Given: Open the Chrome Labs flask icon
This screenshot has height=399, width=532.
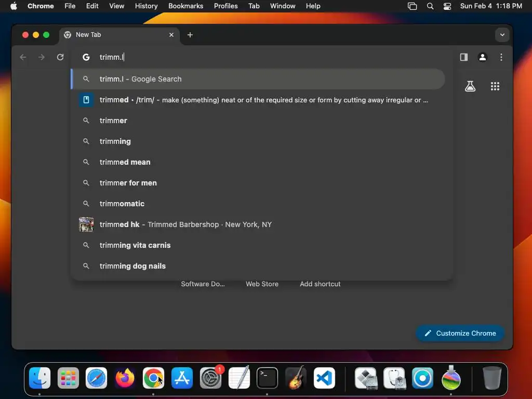Looking at the screenshot, I should 470,86.
